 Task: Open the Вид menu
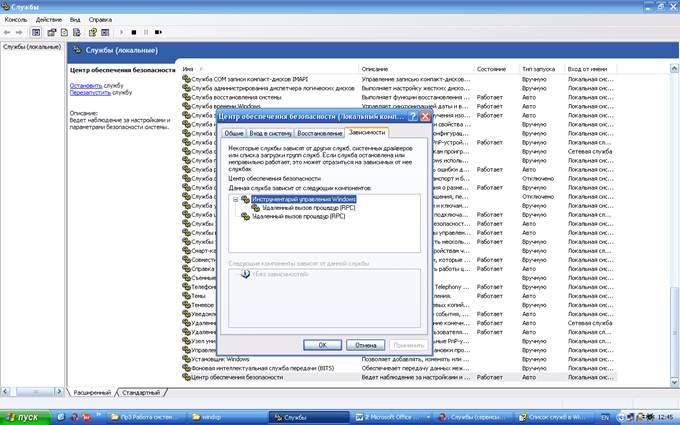tap(75, 20)
